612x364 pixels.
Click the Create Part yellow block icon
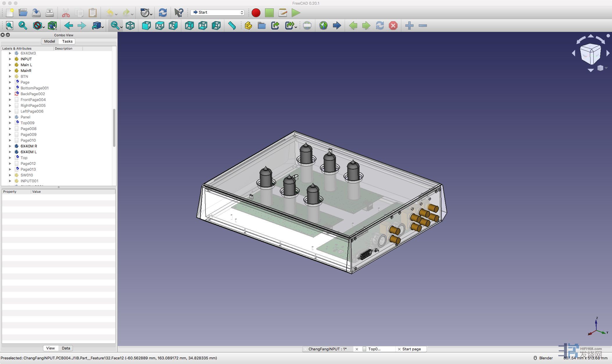[248, 26]
